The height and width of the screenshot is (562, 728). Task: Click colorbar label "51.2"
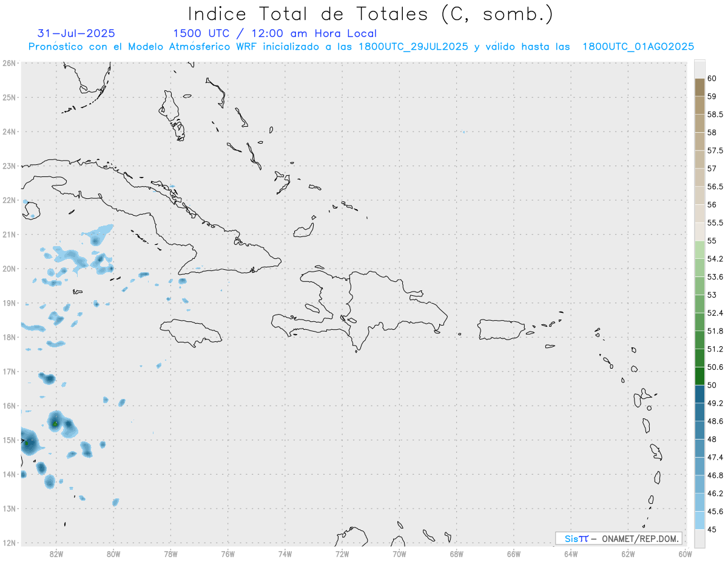pos(715,349)
